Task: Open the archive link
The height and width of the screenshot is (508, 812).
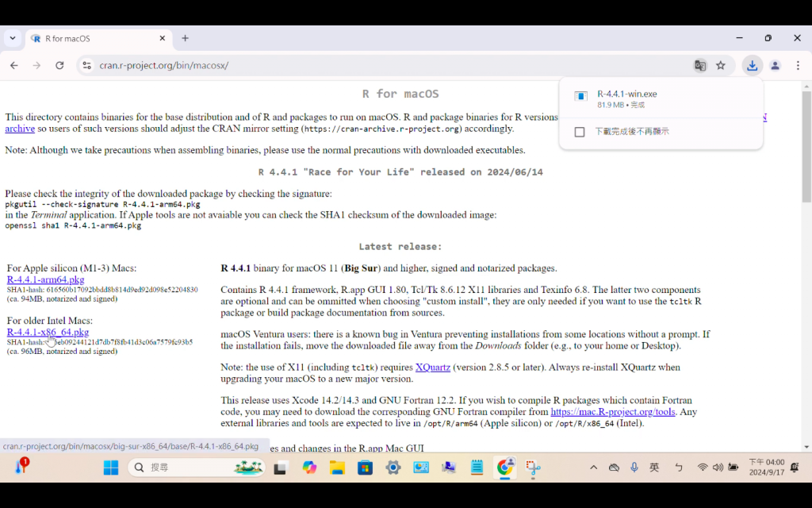Action: tap(20, 129)
